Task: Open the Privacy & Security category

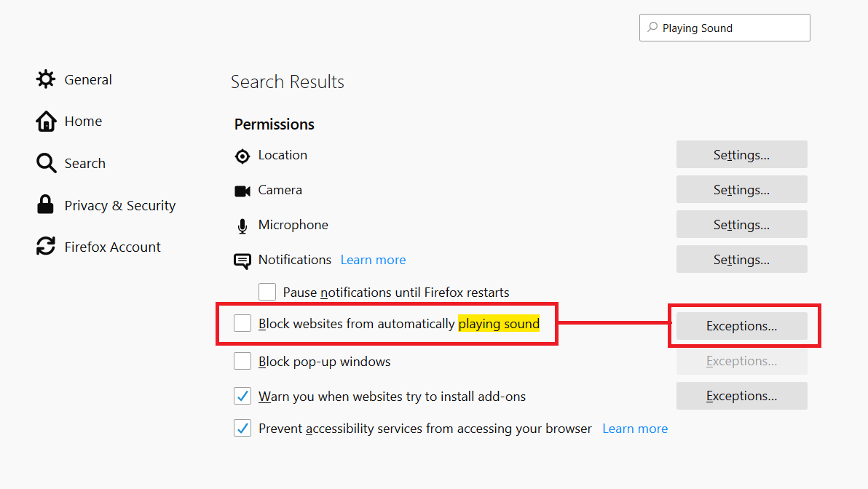Action: point(120,206)
